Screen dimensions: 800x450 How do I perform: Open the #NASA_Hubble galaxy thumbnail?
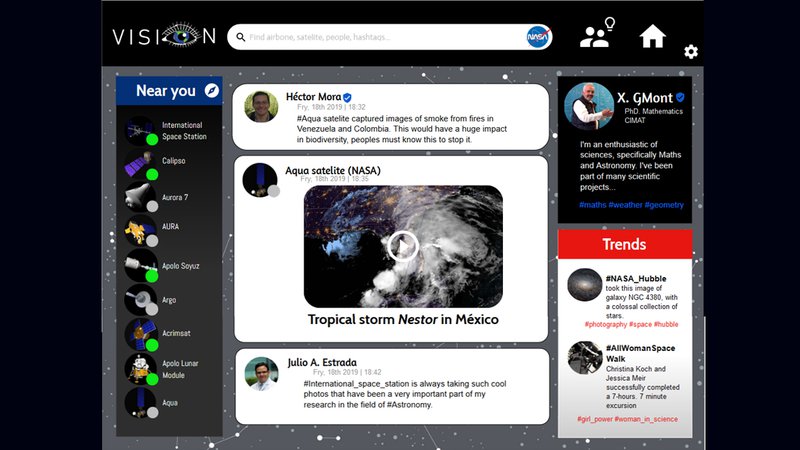click(584, 285)
